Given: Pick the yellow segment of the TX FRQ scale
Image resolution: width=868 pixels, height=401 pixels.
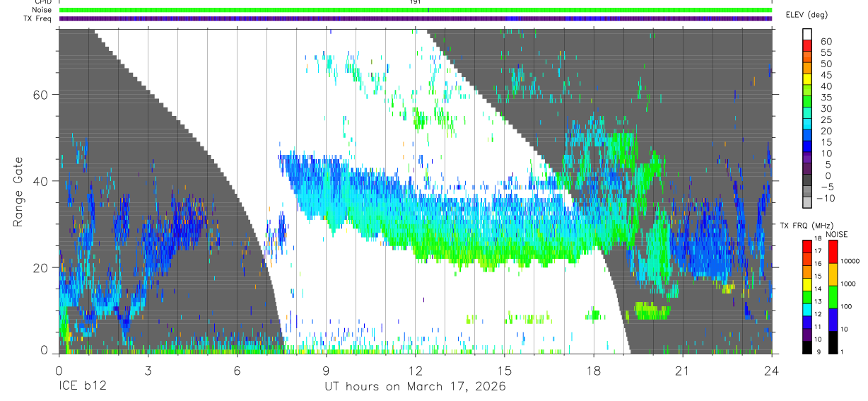Looking at the screenshot, I should pos(807,283).
